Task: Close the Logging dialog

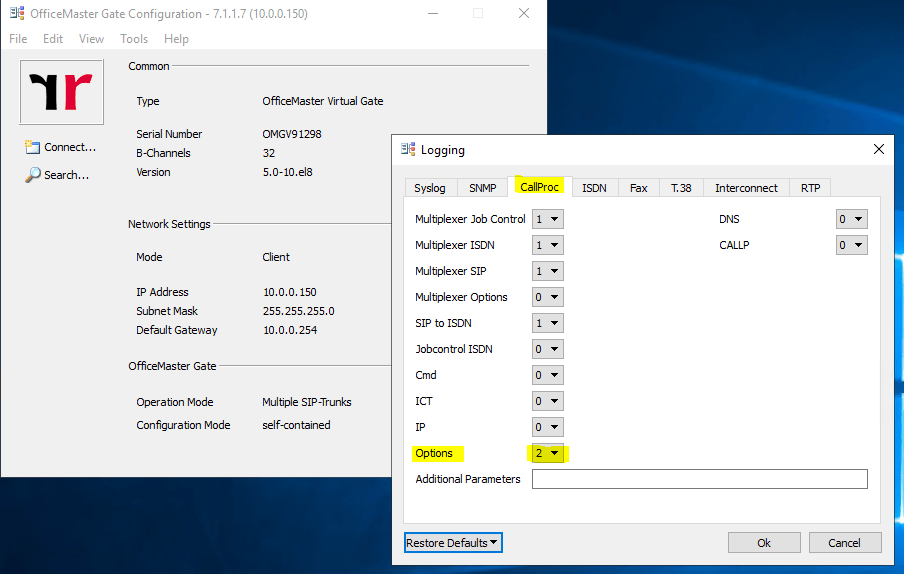Action: point(879,149)
